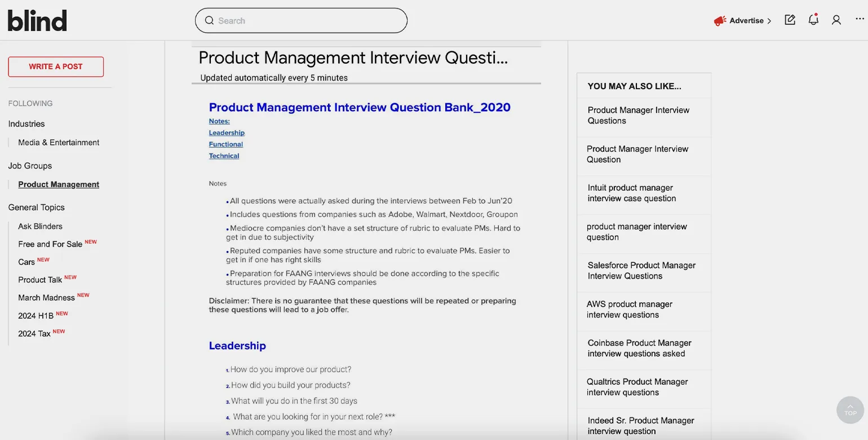Open the compose post pencil icon

pos(790,20)
